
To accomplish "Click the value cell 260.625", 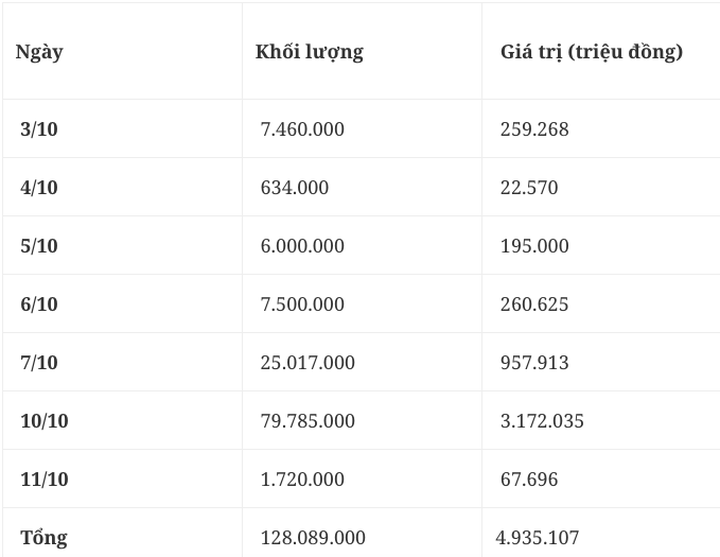I will (x=534, y=304).
